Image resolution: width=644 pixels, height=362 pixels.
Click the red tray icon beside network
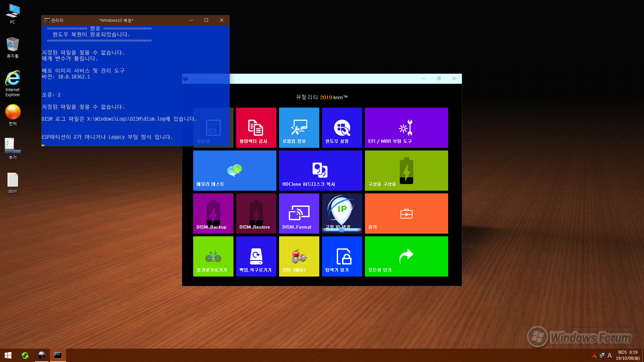click(x=594, y=355)
